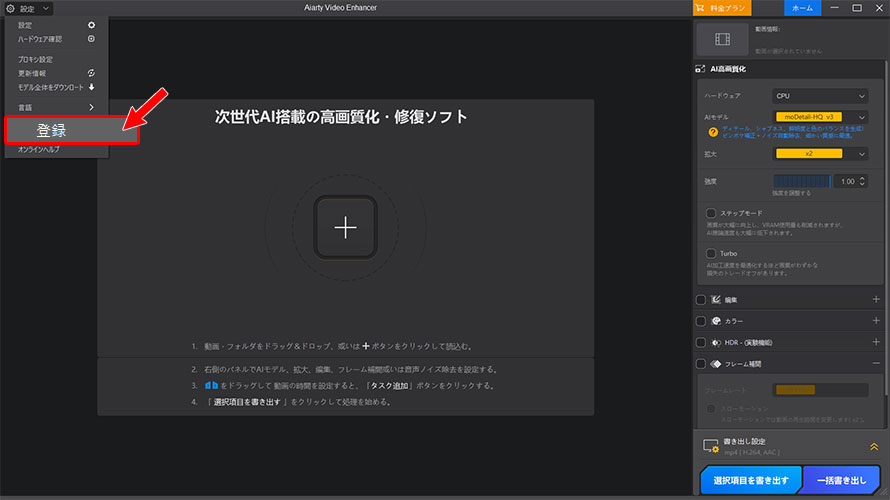This screenshot has width=890, height=500.
Task: Tick the 編集 section checkbox
Action: click(x=701, y=300)
